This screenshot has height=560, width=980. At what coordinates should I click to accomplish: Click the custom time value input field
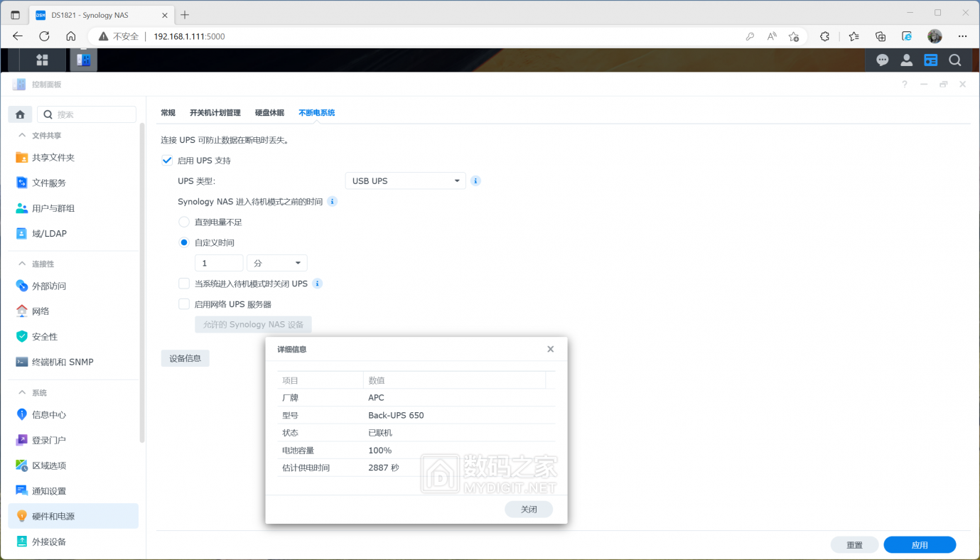click(219, 263)
